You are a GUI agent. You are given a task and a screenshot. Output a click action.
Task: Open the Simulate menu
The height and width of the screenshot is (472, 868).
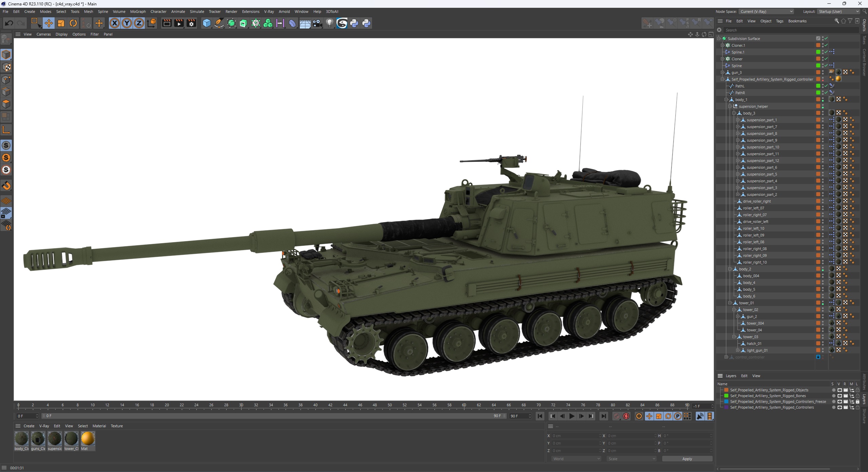click(197, 12)
